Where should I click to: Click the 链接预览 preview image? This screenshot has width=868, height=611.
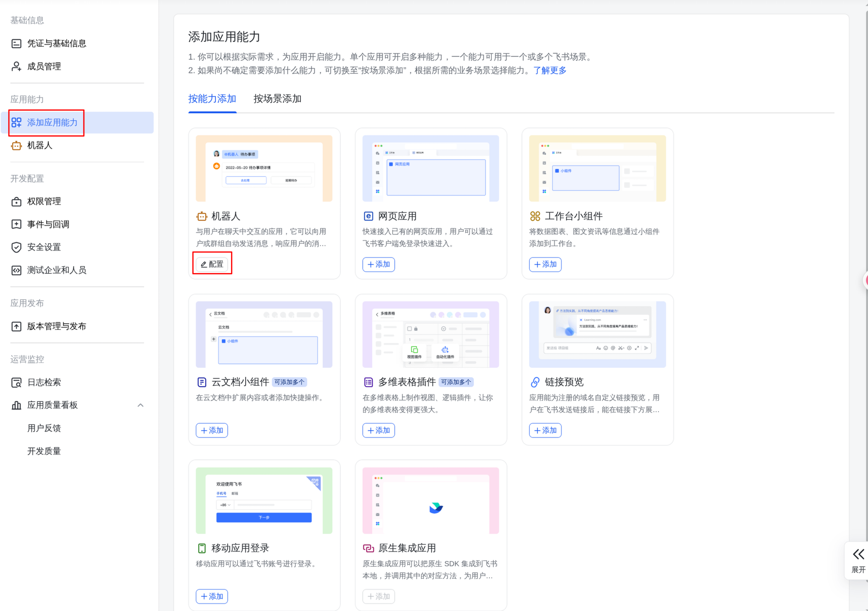pyautogui.click(x=597, y=334)
